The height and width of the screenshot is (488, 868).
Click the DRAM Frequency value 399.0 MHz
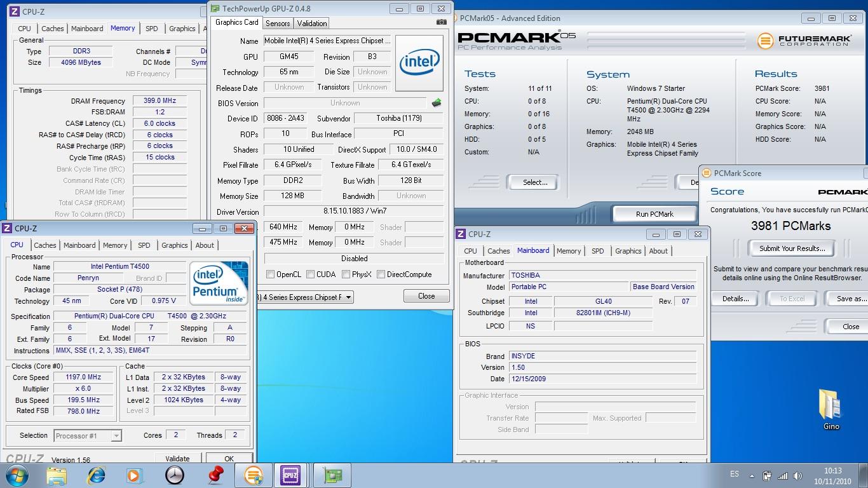pos(159,100)
